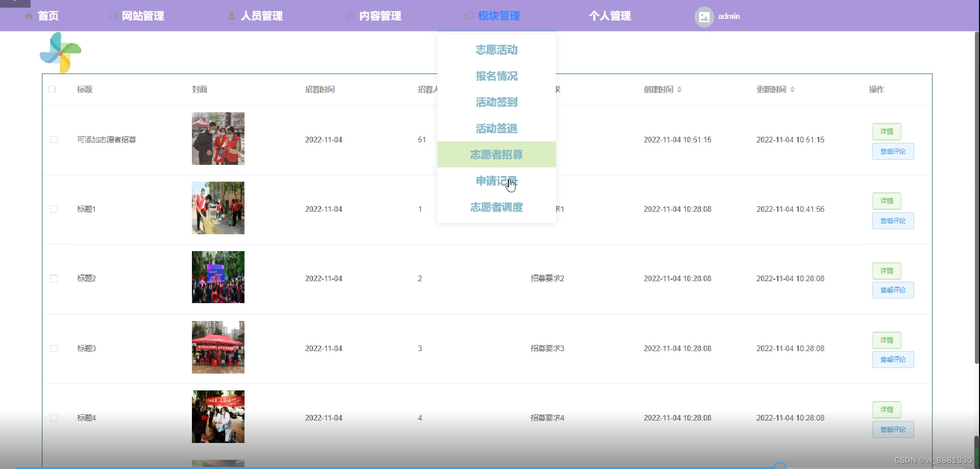Select 志愿者招募 from the dropdown

pos(497,155)
